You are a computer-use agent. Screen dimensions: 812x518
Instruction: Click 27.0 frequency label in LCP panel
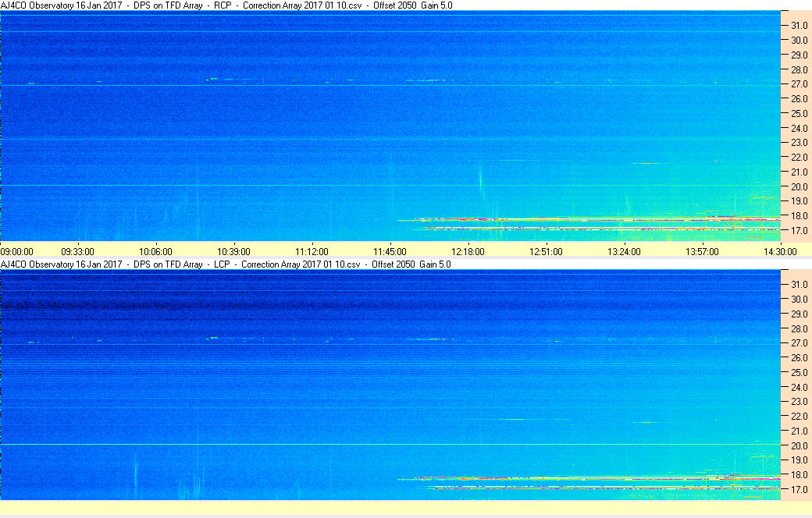(x=799, y=343)
